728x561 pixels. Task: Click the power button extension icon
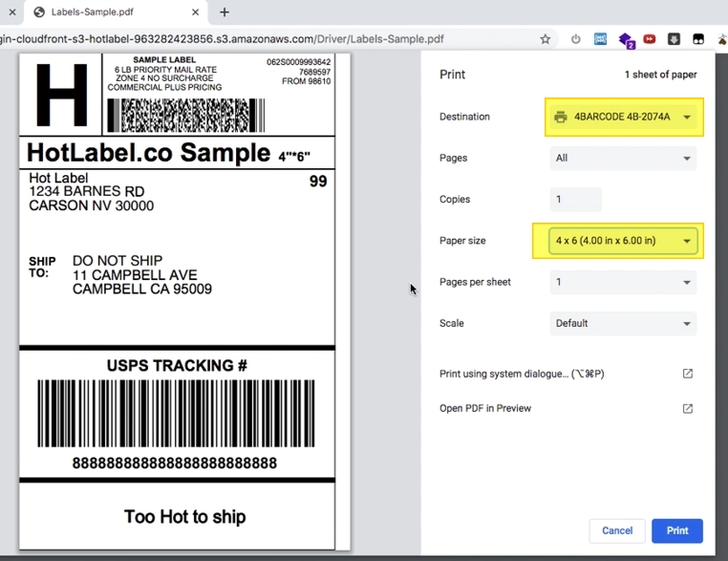pos(576,39)
